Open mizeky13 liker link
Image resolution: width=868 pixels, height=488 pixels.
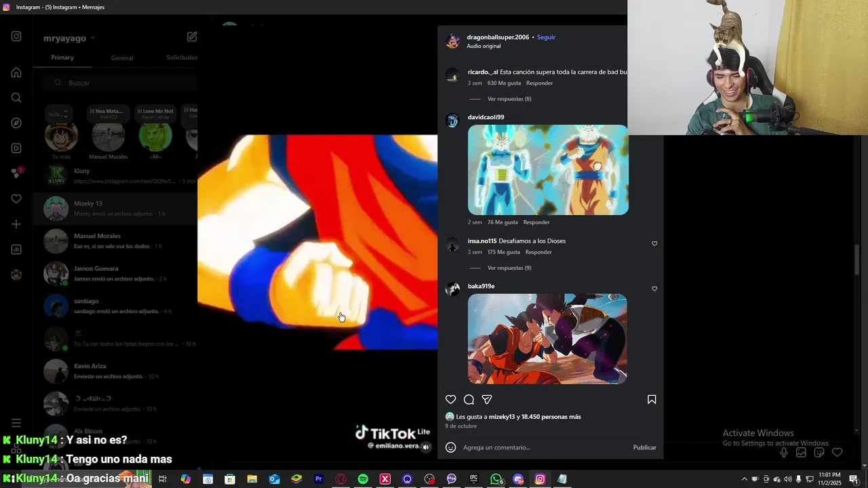pyautogui.click(x=502, y=417)
